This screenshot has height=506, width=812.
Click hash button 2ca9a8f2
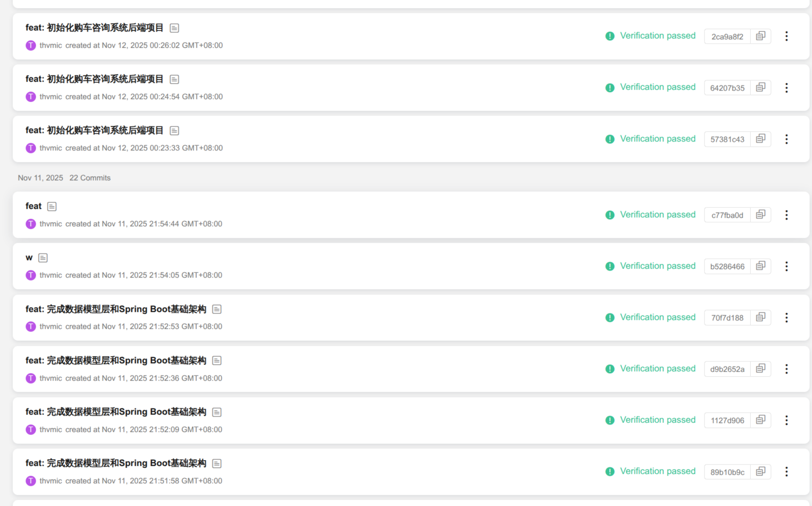(727, 37)
